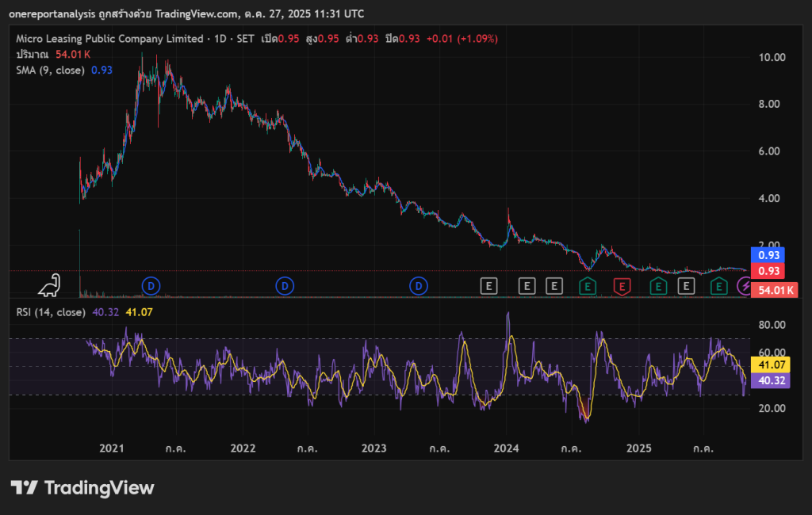
Task: Click the middle blue dividend D marker
Action: coord(285,285)
